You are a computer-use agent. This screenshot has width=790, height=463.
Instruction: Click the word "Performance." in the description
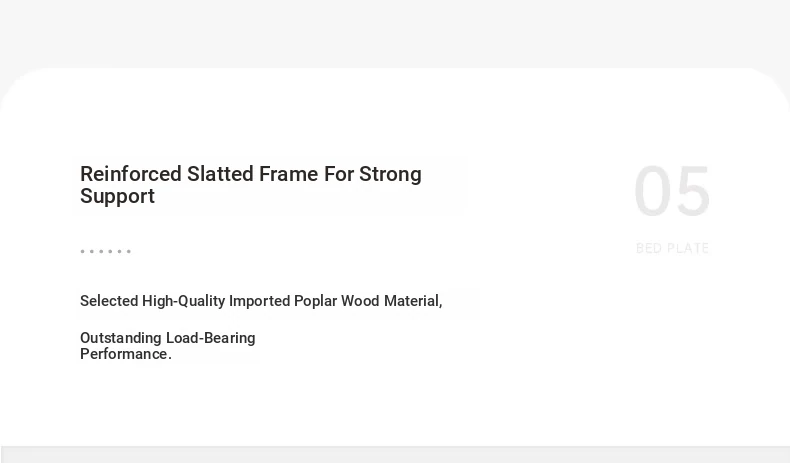click(126, 354)
